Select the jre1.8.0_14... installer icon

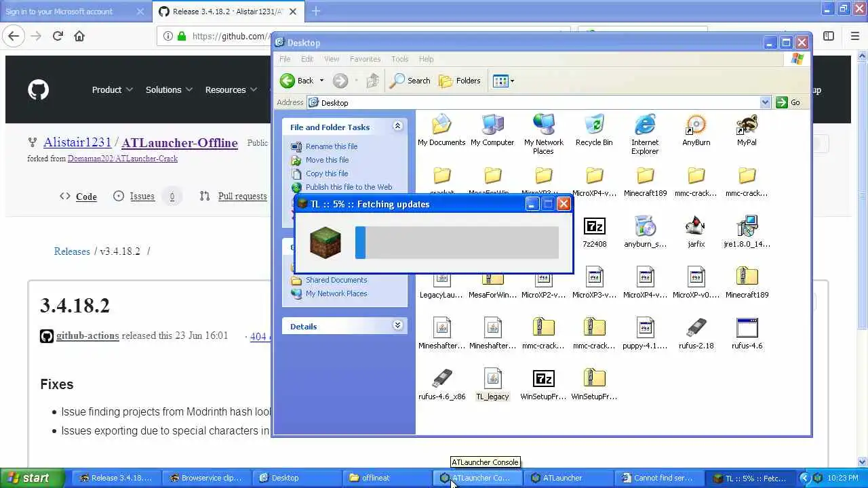(x=747, y=232)
